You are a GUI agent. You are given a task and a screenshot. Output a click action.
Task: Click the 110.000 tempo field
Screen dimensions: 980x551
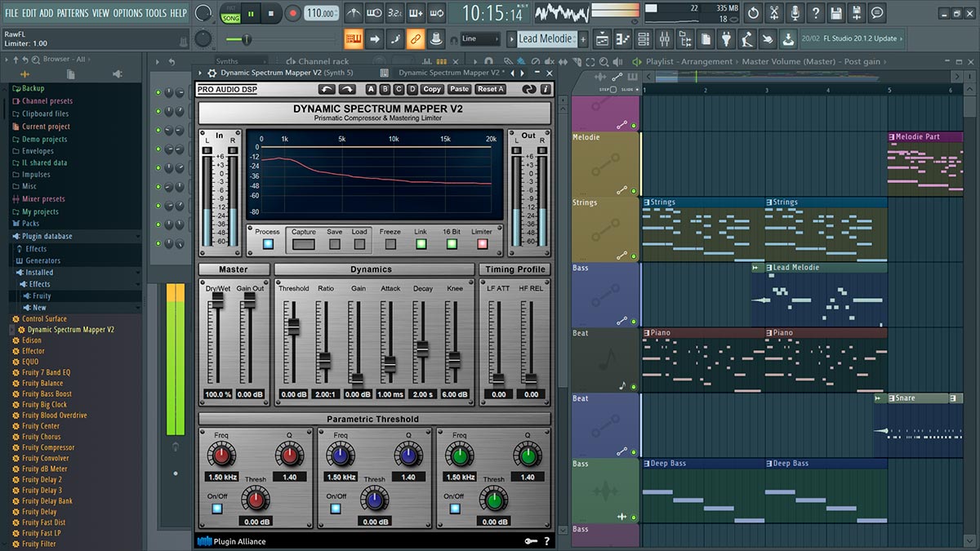[x=322, y=14]
